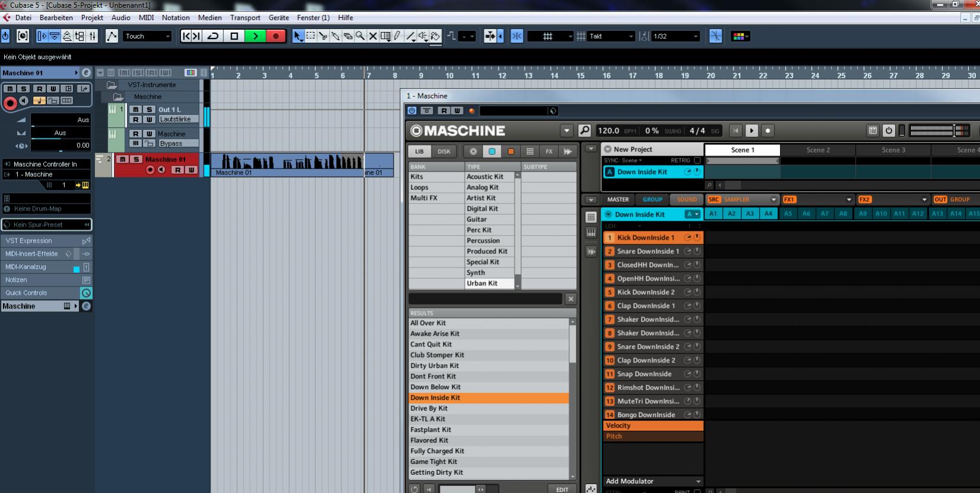Filter browser by Patterns grid icon
The height and width of the screenshot is (493, 980).
530,151
